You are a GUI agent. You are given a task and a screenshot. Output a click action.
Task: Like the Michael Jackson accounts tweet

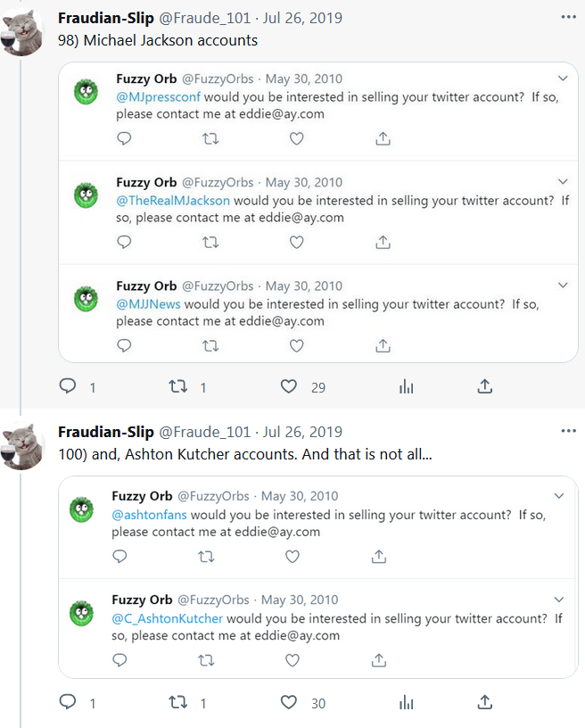[288, 386]
